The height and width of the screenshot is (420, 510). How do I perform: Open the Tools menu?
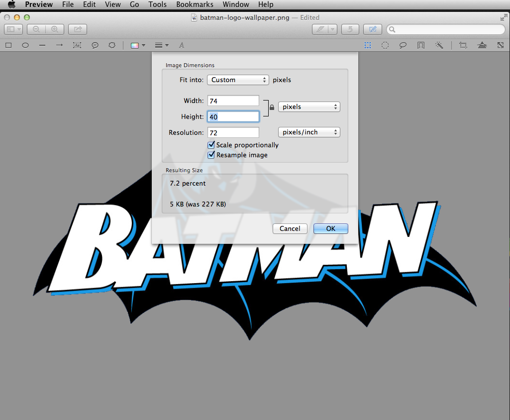click(x=157, y=4)
